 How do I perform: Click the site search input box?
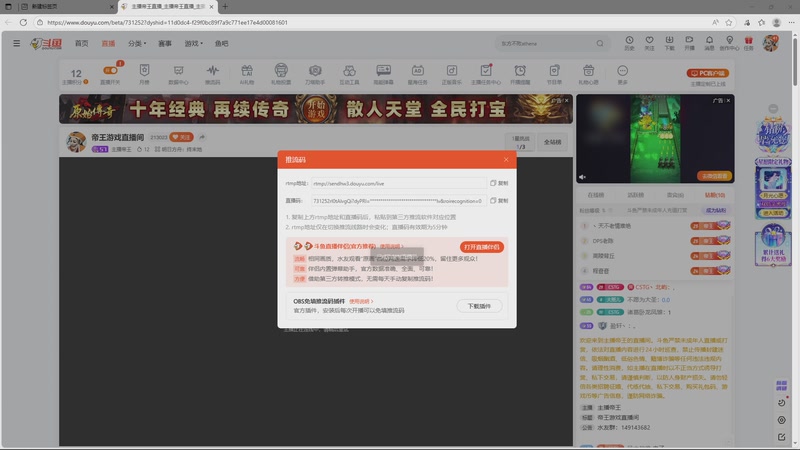tap(545, 43)
